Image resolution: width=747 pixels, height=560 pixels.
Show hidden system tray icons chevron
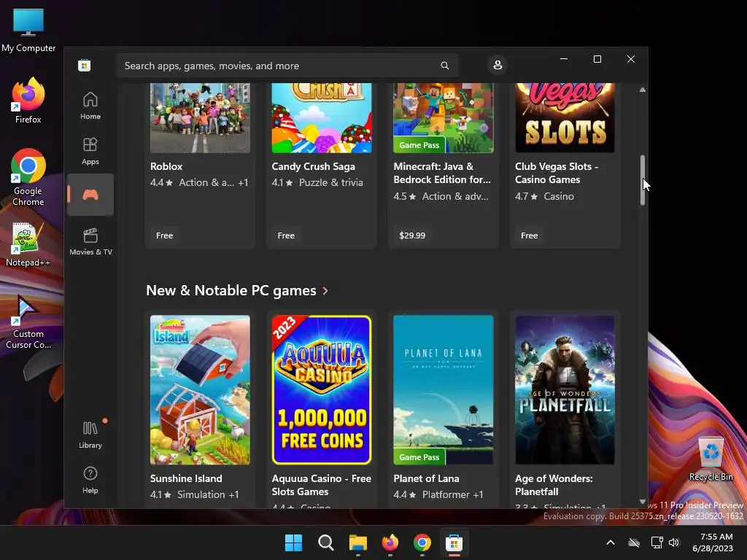click(611, 542)
